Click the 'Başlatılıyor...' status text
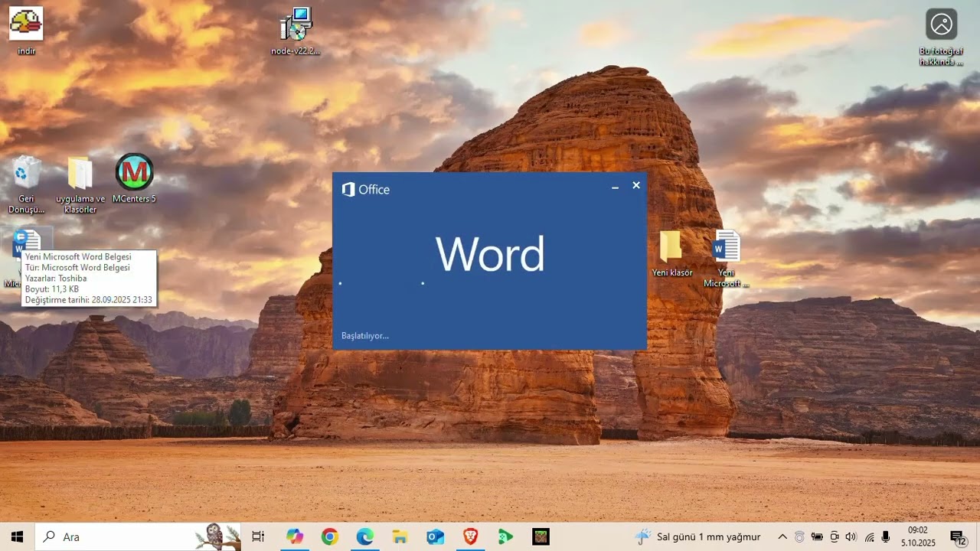Screen dimensions: 980x551 pyautogui.click(x=365, y=335)
